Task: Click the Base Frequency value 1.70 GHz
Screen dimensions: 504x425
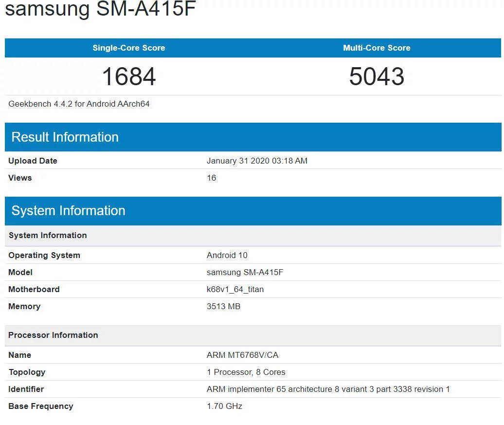Action: 224,406
